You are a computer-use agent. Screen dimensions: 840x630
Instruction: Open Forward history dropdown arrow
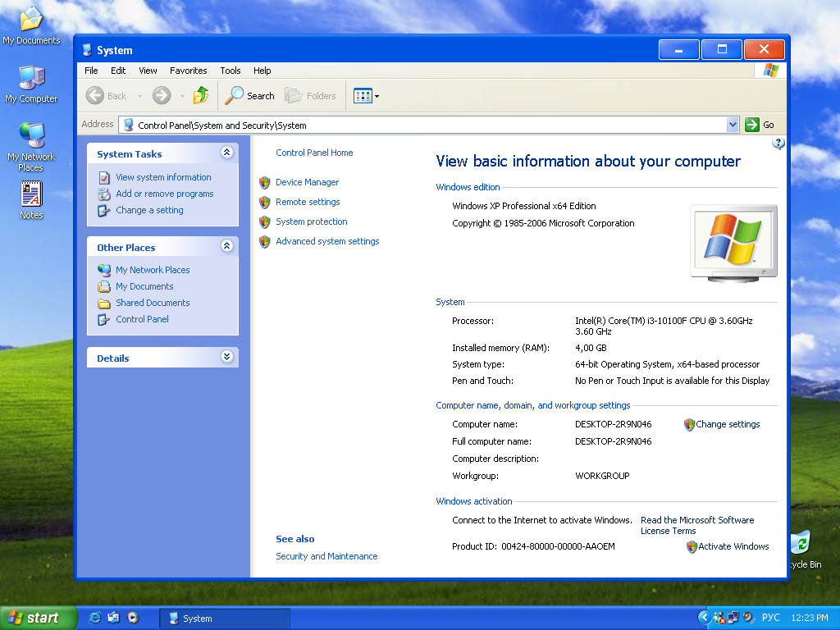(182, 97)
